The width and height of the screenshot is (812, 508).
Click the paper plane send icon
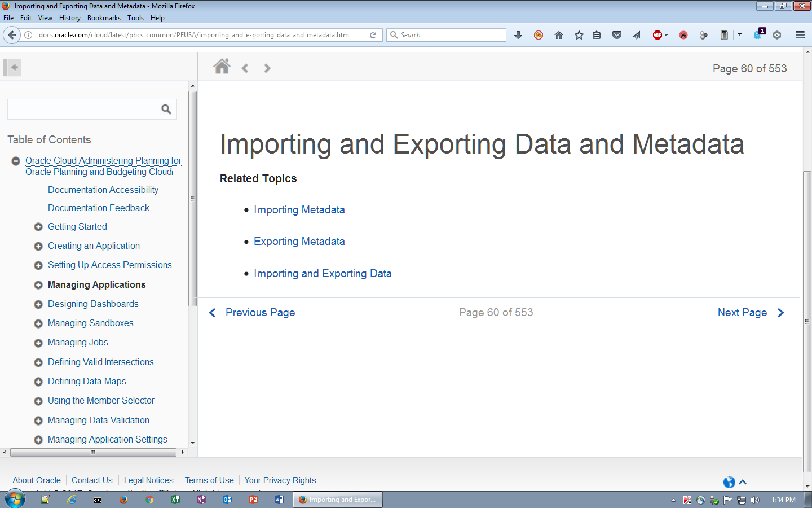637,35
